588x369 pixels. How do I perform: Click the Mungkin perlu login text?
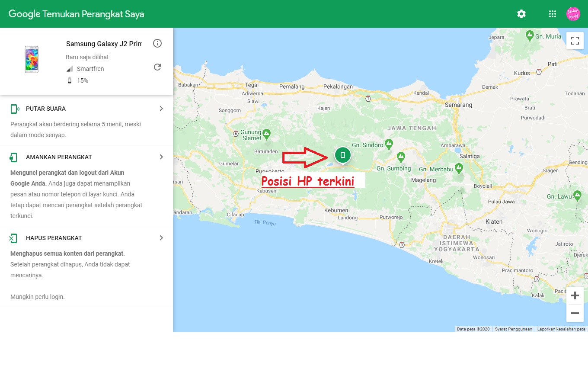38,297
